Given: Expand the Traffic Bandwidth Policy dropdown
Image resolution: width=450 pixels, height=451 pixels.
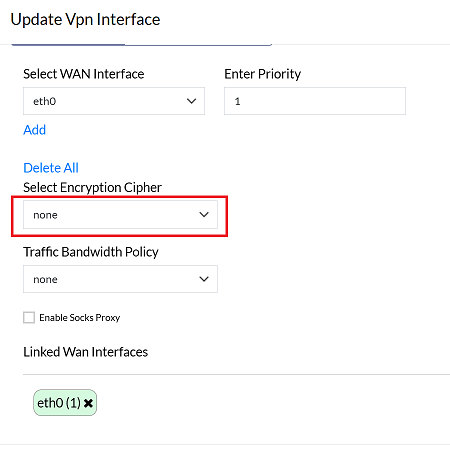Looking at the screenshot, I should point(120,279).
